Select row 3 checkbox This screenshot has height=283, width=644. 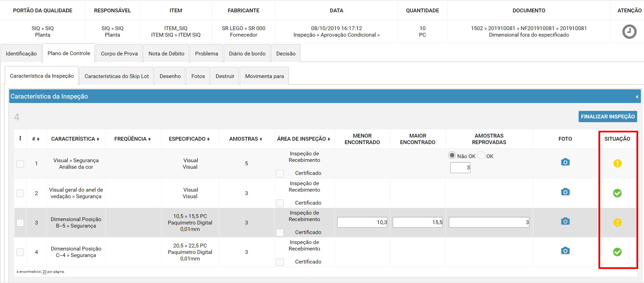pyautogui.click(x=20, y=222)
